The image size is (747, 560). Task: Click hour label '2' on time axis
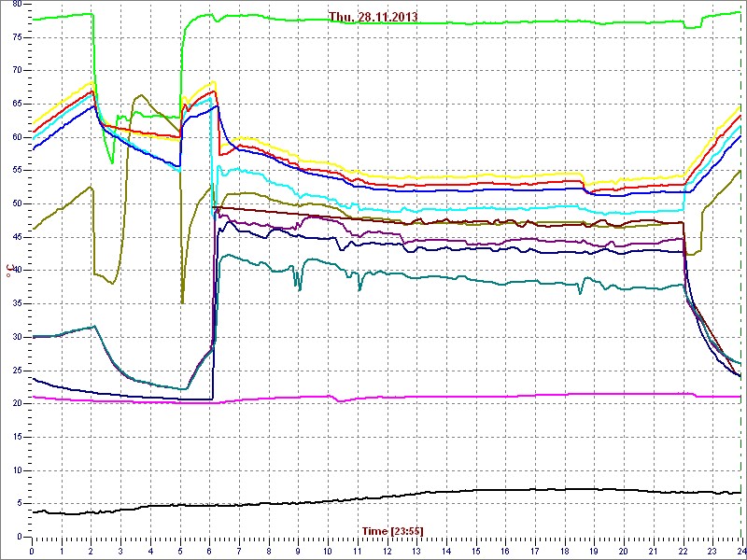point(91,550)
